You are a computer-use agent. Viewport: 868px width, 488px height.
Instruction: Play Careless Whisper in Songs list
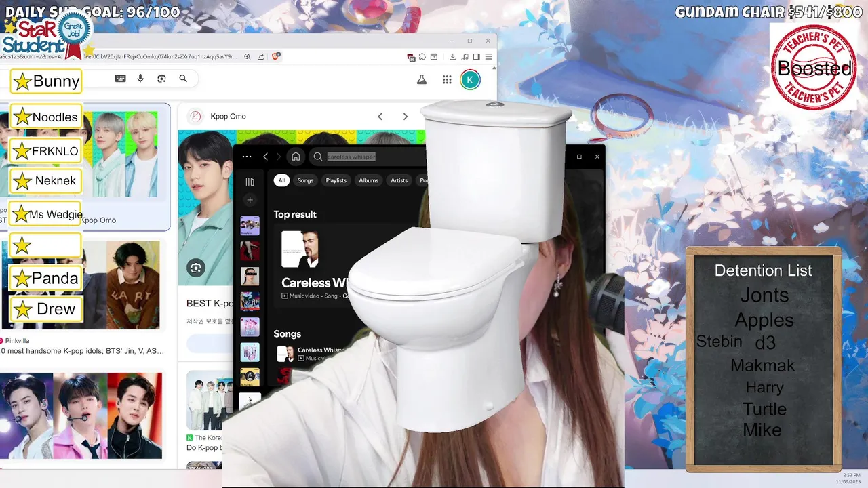285,354
